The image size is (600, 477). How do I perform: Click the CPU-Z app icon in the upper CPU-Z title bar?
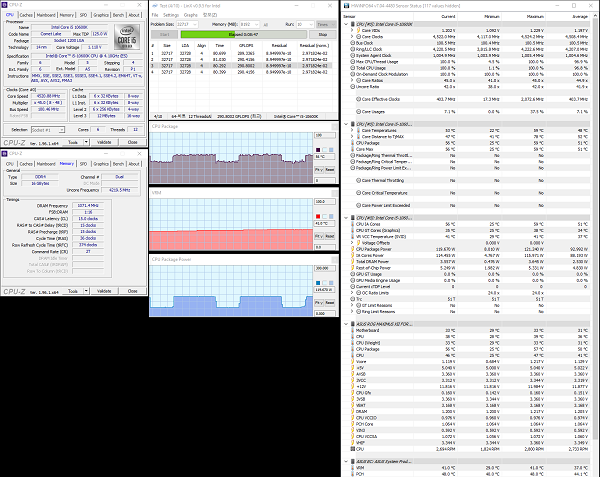click(4, 5)
